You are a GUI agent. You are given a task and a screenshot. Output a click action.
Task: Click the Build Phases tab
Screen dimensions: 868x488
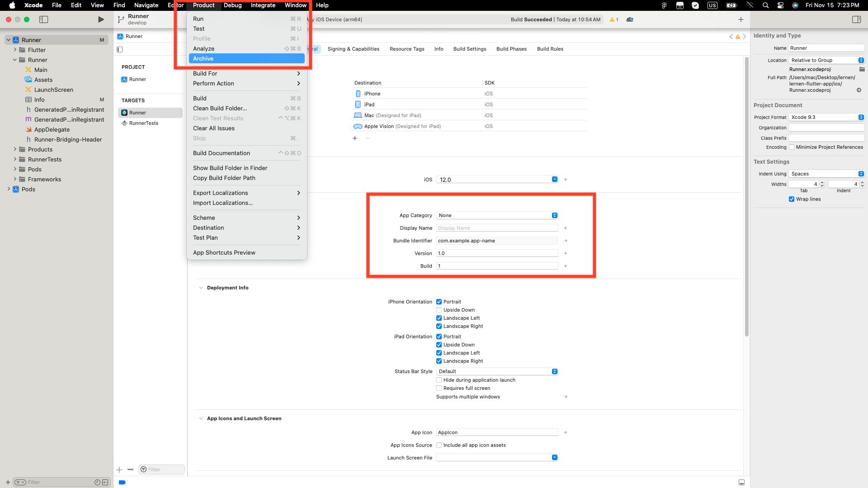[511, 49]
